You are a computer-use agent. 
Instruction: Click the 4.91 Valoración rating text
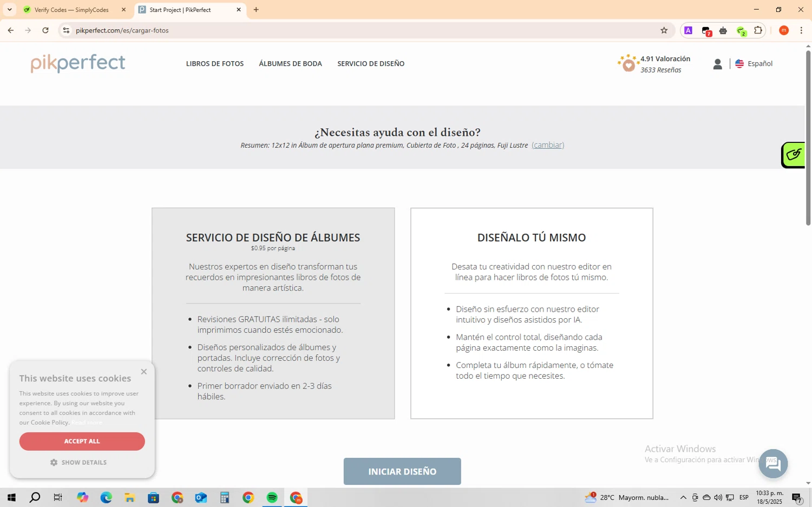point(665,58)
